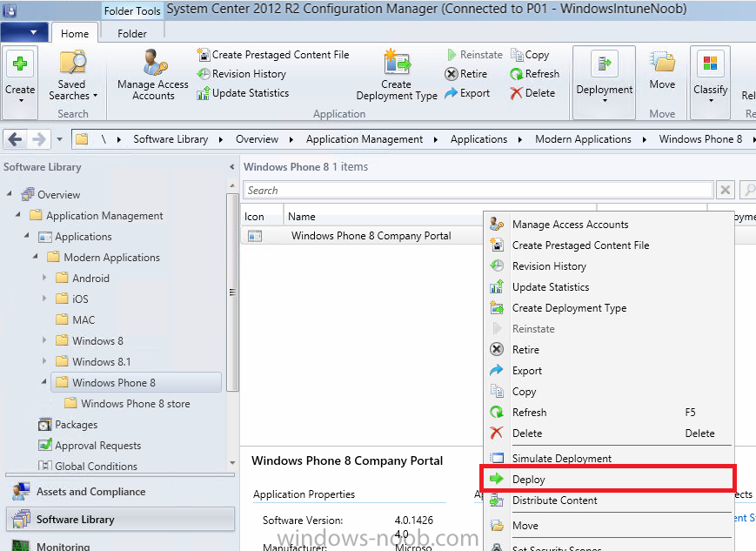Collapse the Windows Phone 8 folder node
Image resolution: width=756 pixels, height=551 pixels.
point(43,381)
